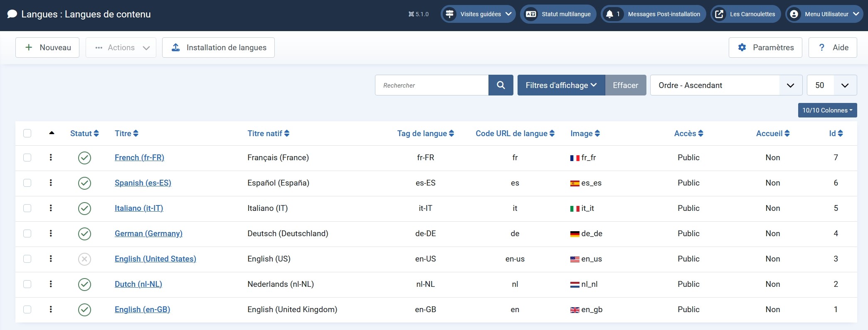Sort table by Image column
This screenshot has width=868, height=330.
click(x=585, y=133)
